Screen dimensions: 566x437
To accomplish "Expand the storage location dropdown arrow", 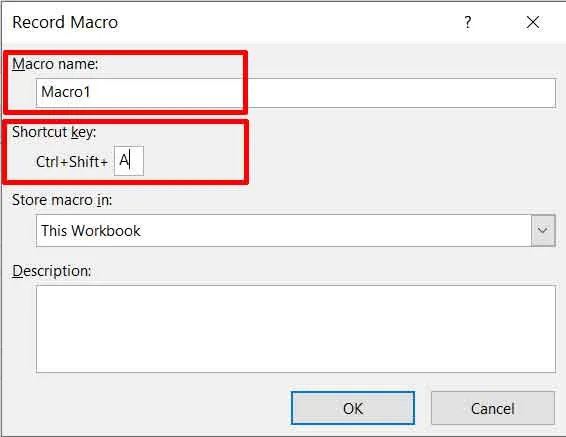I will click(543, 231).
